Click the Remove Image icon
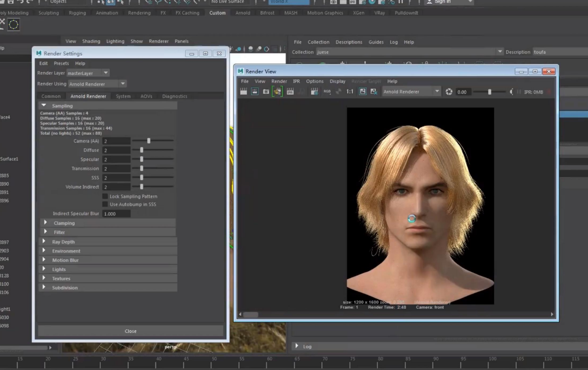The width and height of the screenshot is (588, 370). pos(374,92)
